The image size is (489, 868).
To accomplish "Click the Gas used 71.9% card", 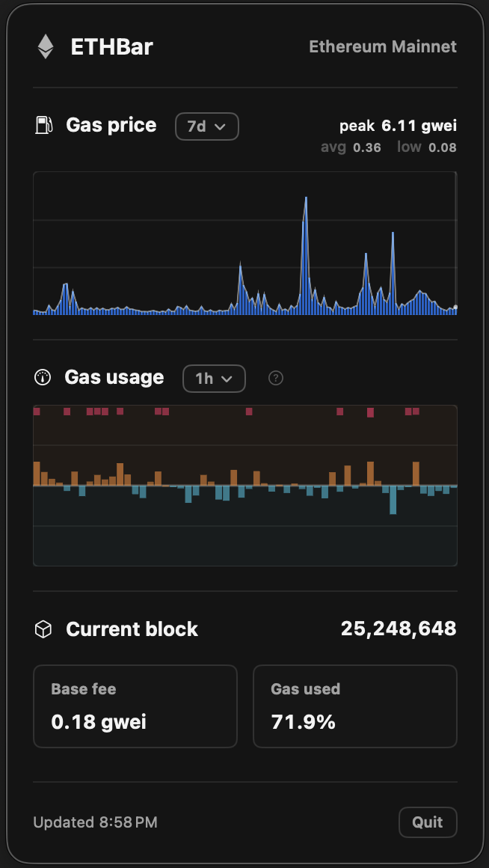I will (355, 706).
